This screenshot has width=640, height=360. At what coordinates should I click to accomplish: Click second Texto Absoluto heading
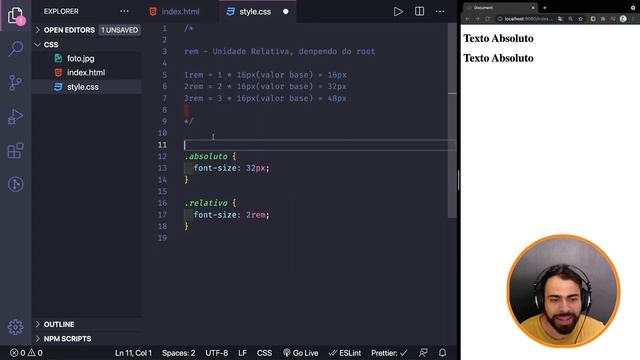pos(498,58)
